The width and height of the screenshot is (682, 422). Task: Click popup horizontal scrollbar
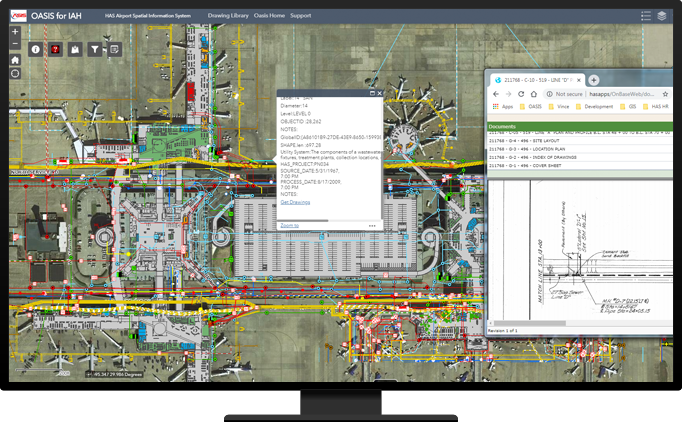click(303, 221)
